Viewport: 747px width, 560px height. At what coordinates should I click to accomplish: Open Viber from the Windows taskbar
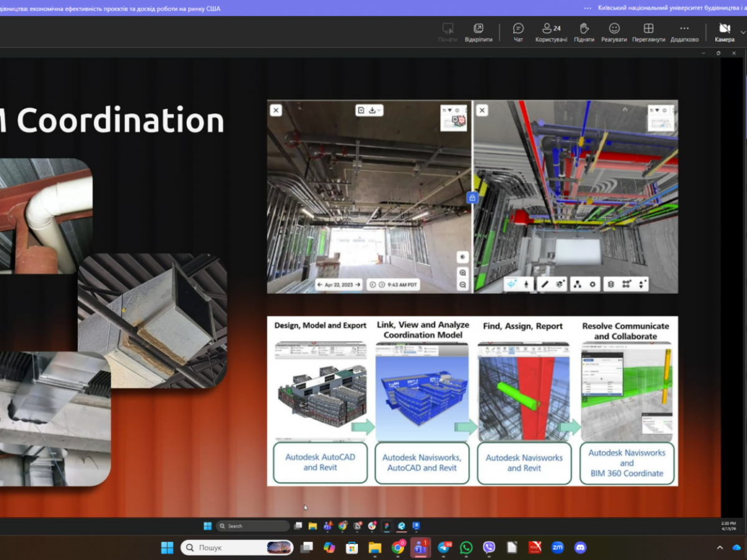489,548
